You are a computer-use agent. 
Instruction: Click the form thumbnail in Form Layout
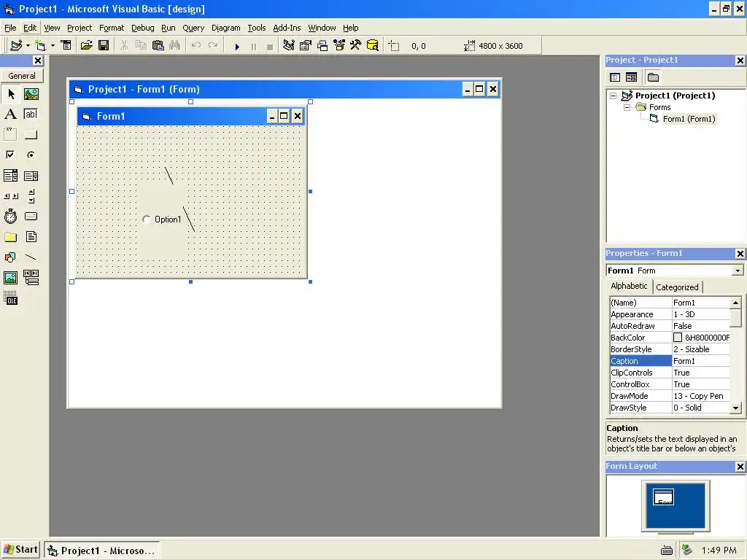point(663,497)
